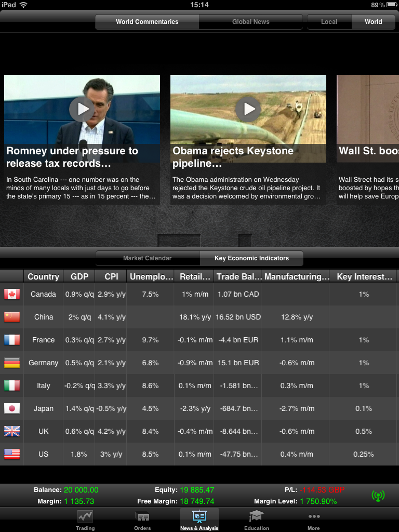Tap the Wi-Fi icon in status bar
This screenshot has width=399, height=532.
23,5
